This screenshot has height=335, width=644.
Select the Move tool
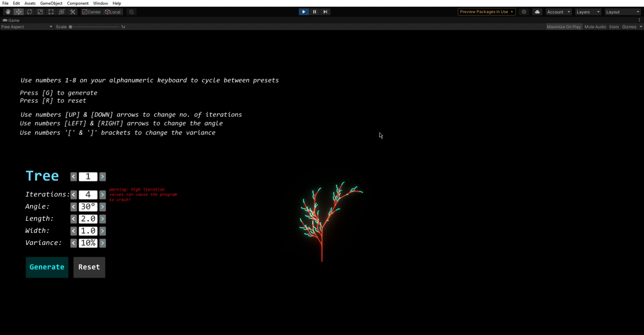(19, 12)
